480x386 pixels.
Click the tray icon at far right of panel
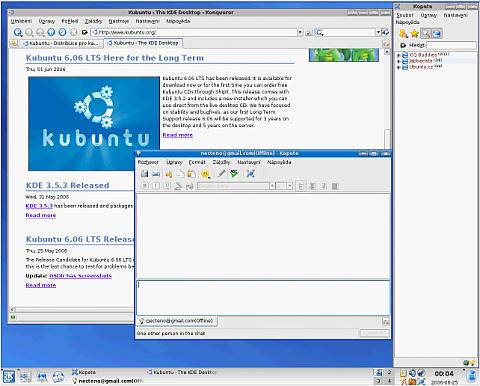471,376
